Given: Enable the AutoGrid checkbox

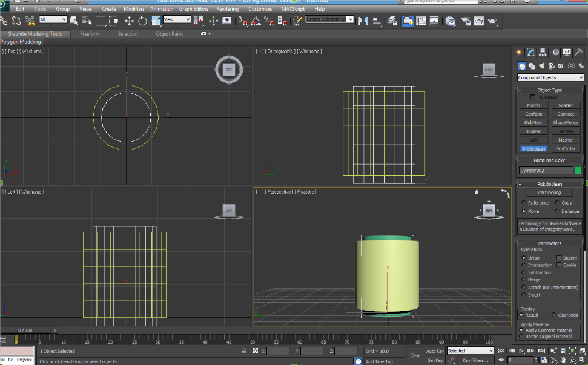Looking at the screenshot, I should click(x=533, y=96).
